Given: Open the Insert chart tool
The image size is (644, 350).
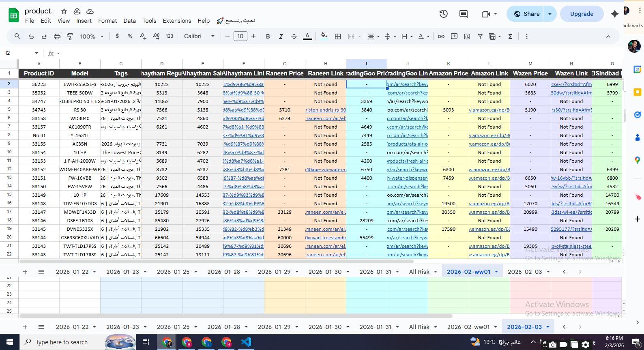Looking at the screenshot, I should 467,37.
